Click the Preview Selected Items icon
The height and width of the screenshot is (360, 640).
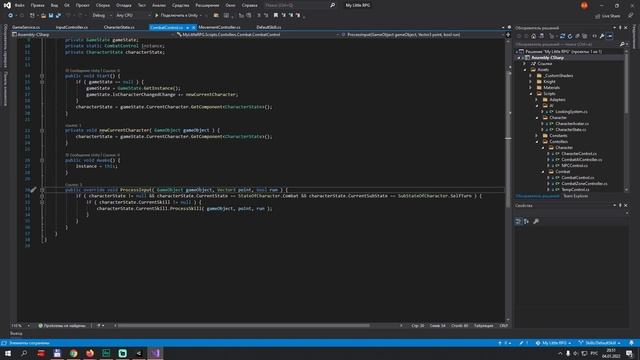tap(609, 36)
